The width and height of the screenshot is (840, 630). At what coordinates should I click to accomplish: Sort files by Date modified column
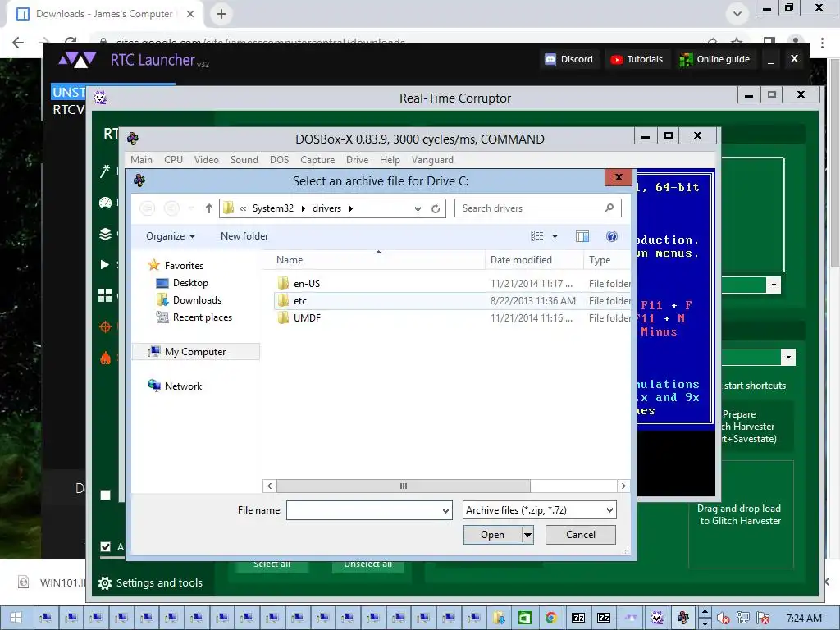point(521,260)
